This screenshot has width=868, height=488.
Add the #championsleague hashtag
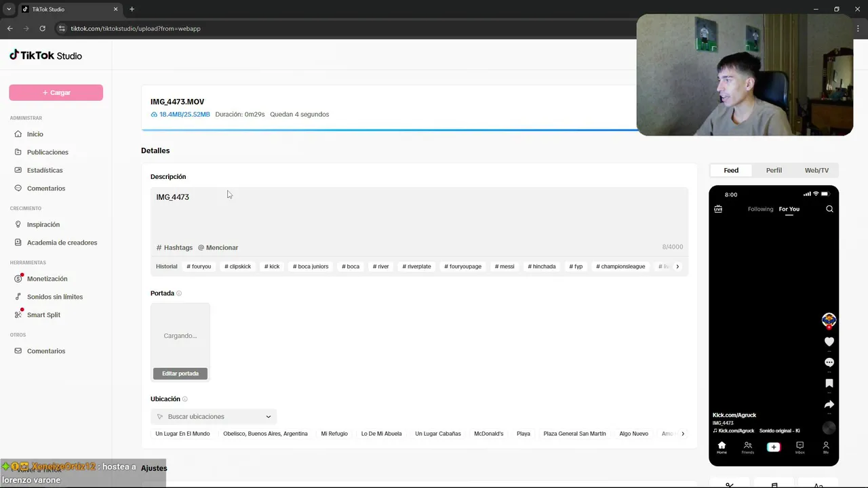click(620, 266)
